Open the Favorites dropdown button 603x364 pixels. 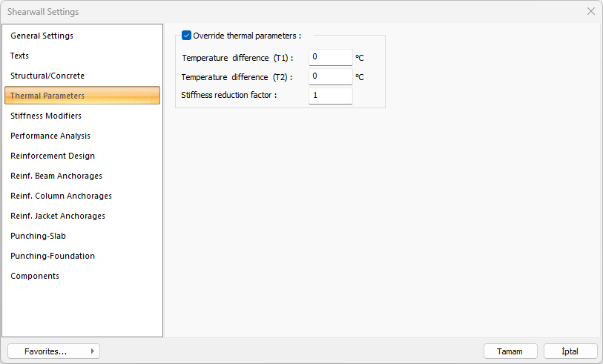53,351
